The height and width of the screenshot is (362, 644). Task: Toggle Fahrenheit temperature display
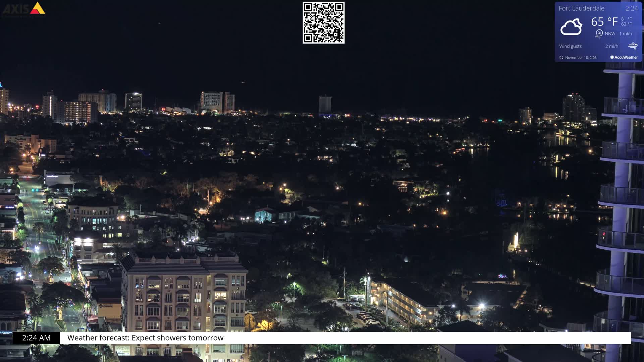pos(604,22)
